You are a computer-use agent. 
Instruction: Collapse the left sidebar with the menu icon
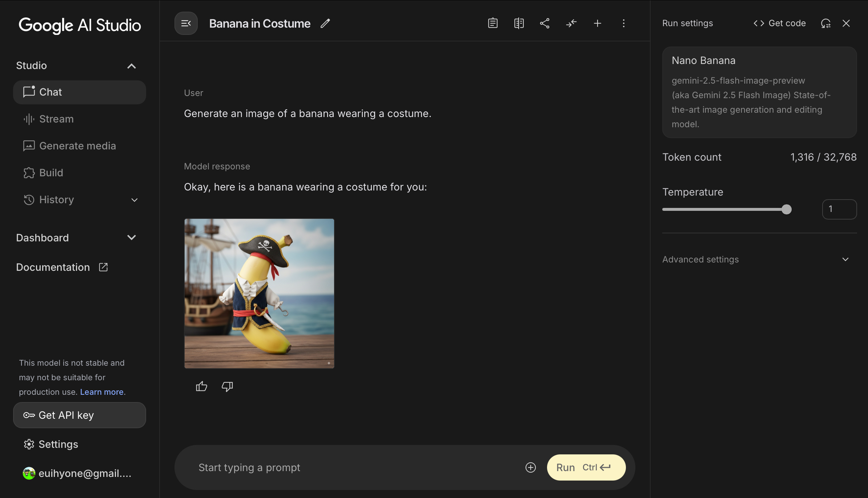click(x=186, y=24)
